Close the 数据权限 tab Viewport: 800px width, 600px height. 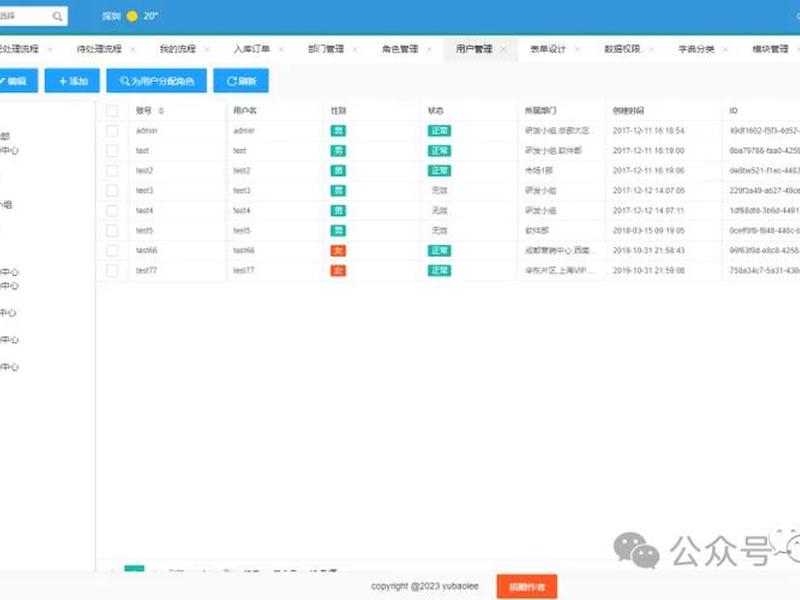[652, 49]
